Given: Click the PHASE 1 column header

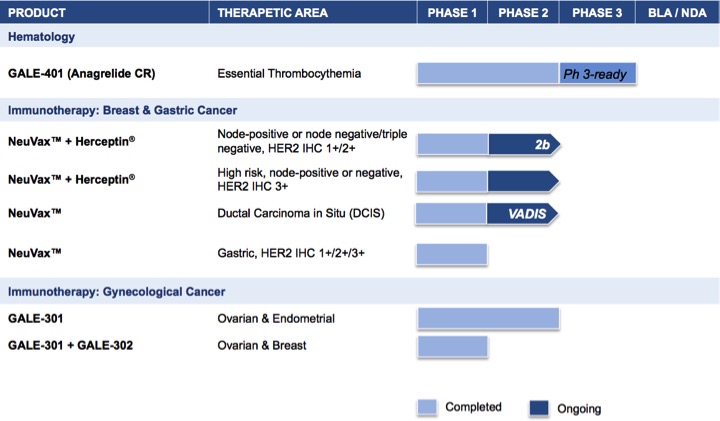Looking at the screenshot, I should tap(452, 12).
